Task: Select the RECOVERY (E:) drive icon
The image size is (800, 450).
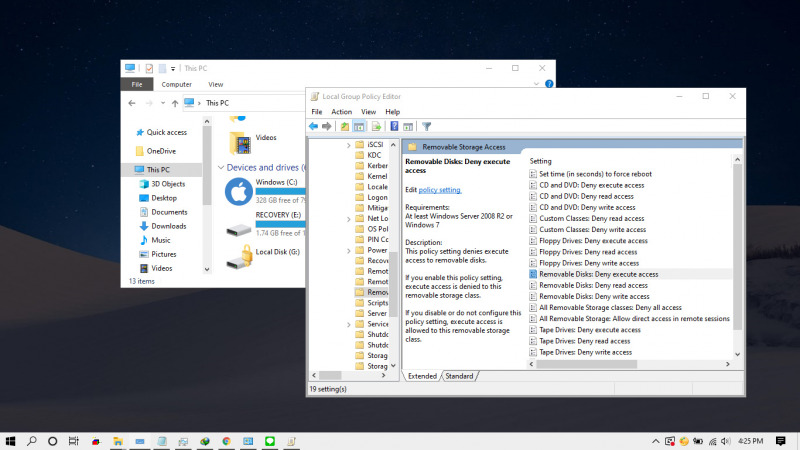Action: 239,230
